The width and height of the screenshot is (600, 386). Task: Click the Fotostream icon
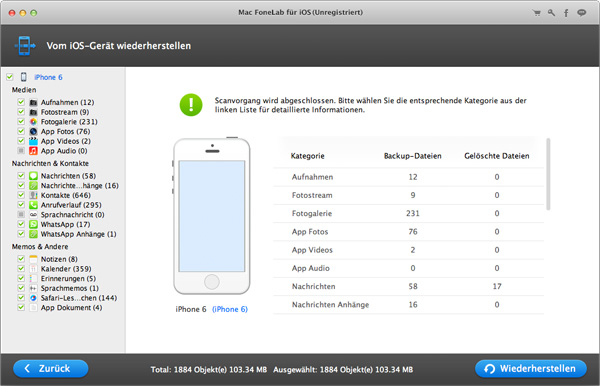pyautogui.click(x=33, y=112)
